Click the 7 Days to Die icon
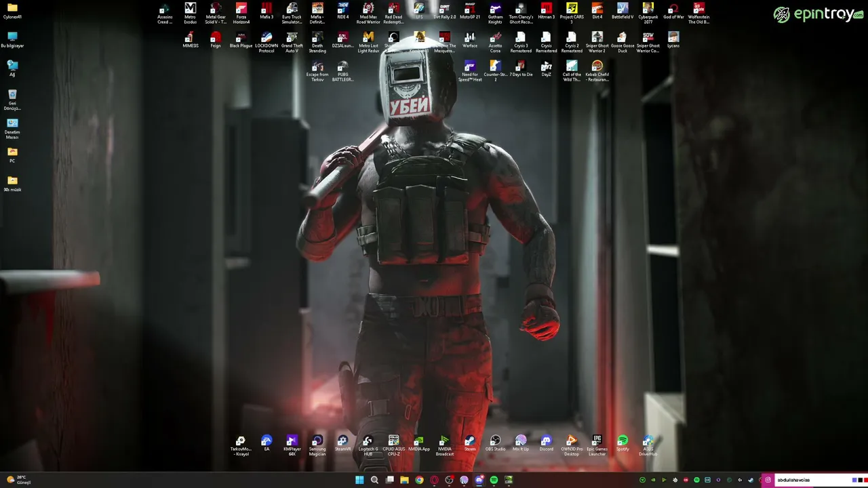868x488 pixels. (x=521, y=69)
